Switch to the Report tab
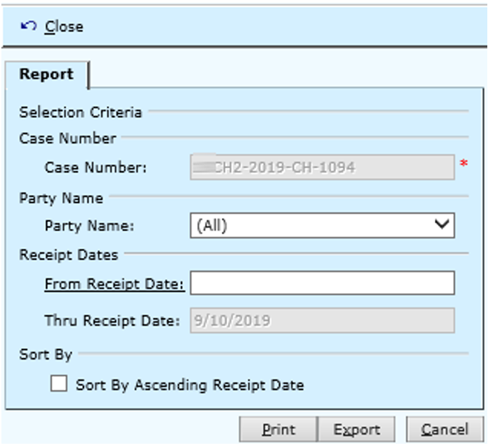This screenshot has width=488, height=448. [x=46, y=74]
